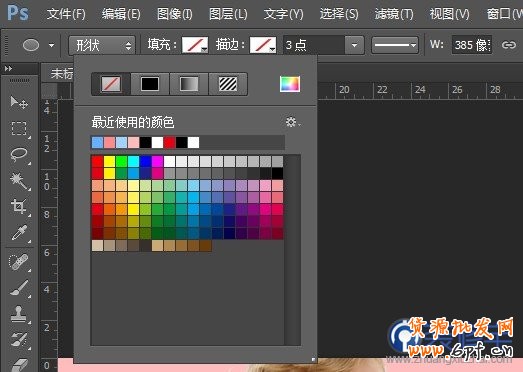Pick magenta swatch in top row
The width and height of the screenshot is (523, 372).
coord(157,161)
